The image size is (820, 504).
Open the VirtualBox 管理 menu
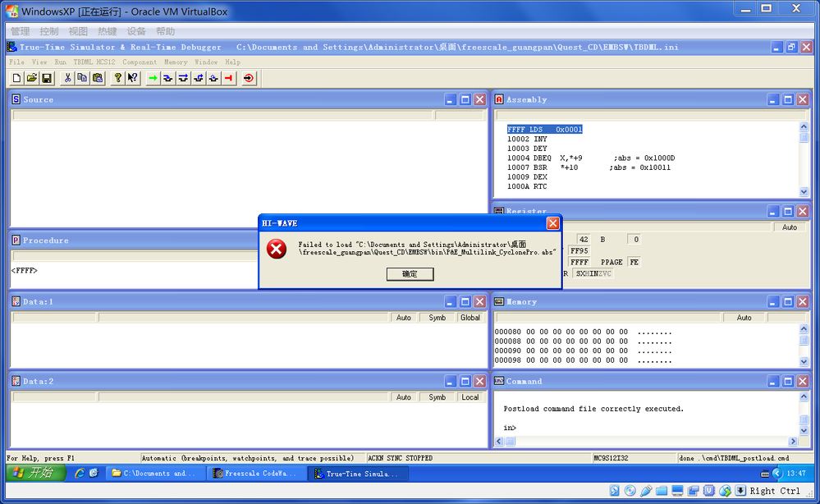tap(21, 31)
